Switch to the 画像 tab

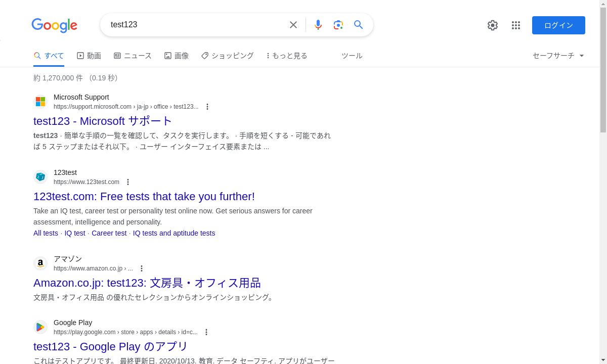coord(177,56)
